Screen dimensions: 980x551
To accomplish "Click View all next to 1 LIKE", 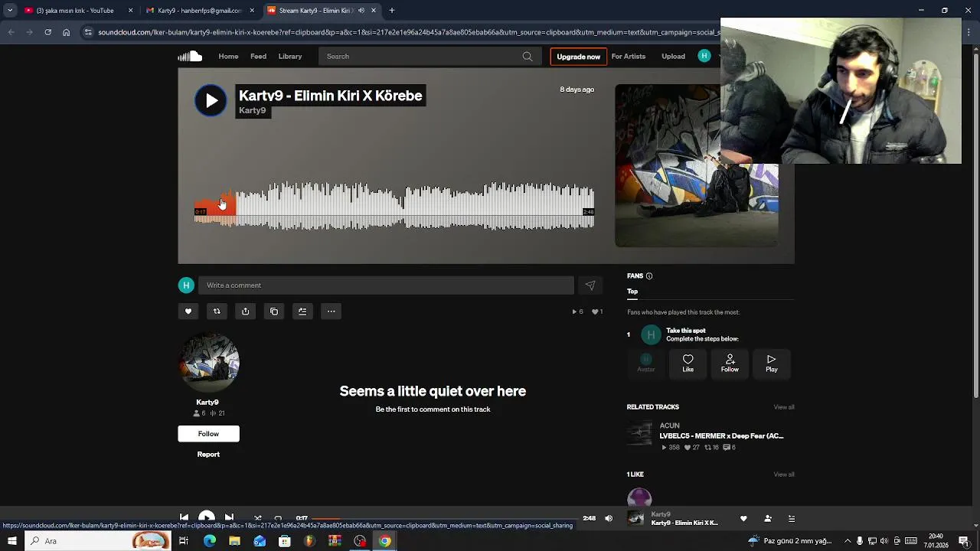I will tap(784, 474).
